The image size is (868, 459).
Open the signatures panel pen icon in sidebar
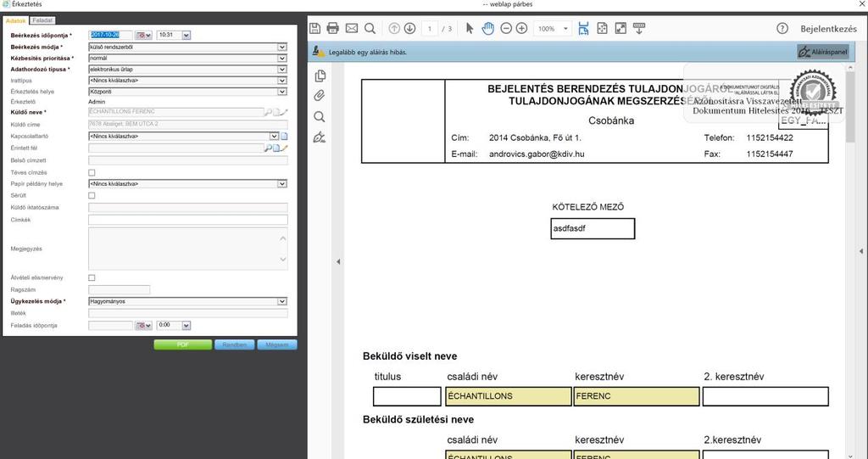tap(320, 137)
